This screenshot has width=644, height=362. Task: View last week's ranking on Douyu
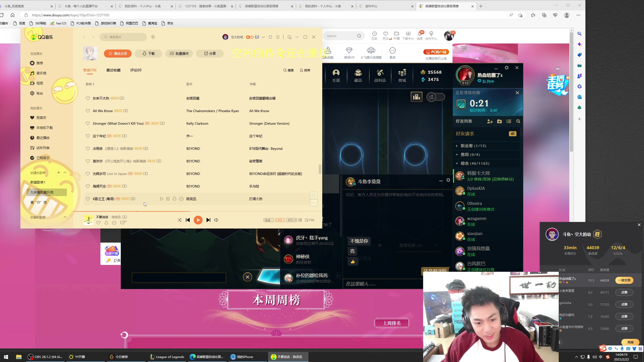[392, 323]
